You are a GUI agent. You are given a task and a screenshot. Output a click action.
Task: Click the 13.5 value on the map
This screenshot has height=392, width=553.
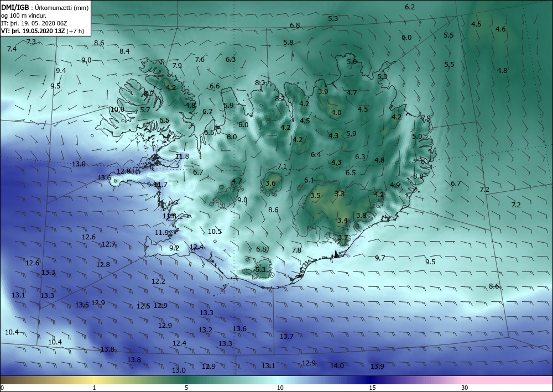coord(82,305)
